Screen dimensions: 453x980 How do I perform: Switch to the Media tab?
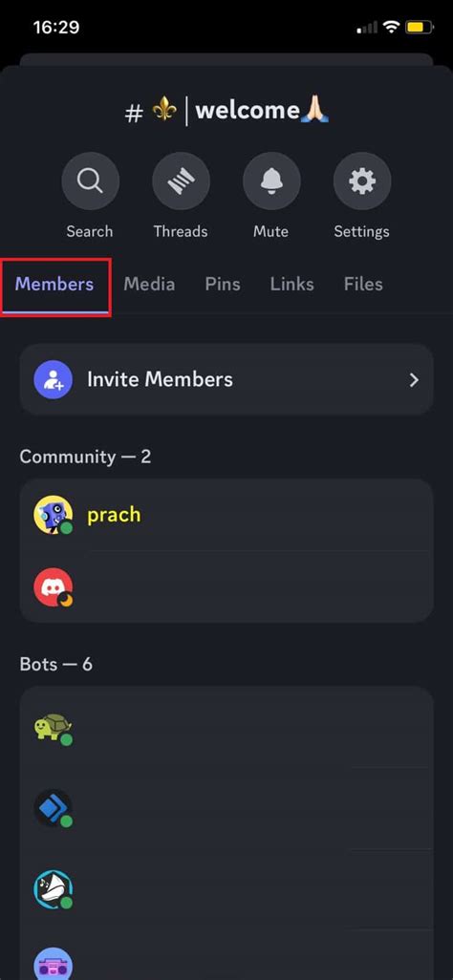[149, 285]
